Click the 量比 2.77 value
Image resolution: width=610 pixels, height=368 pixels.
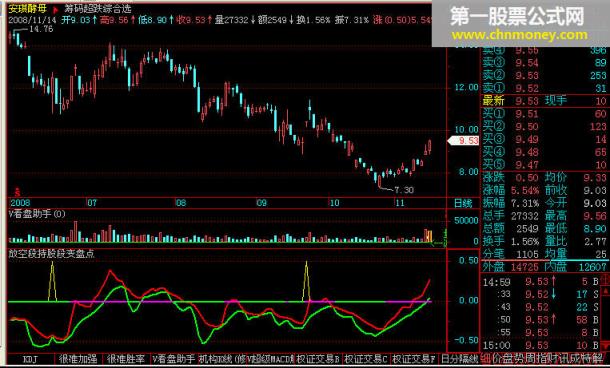(595, 242)
